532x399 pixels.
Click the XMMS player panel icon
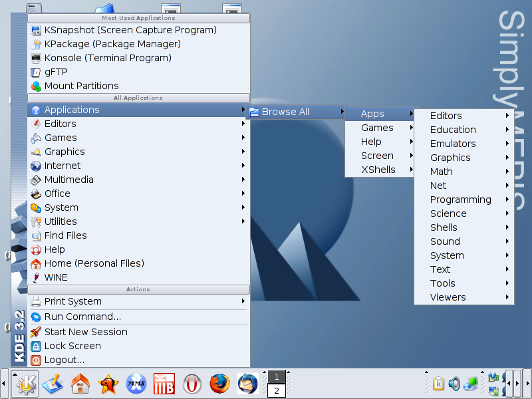click(x=136, y=384)
